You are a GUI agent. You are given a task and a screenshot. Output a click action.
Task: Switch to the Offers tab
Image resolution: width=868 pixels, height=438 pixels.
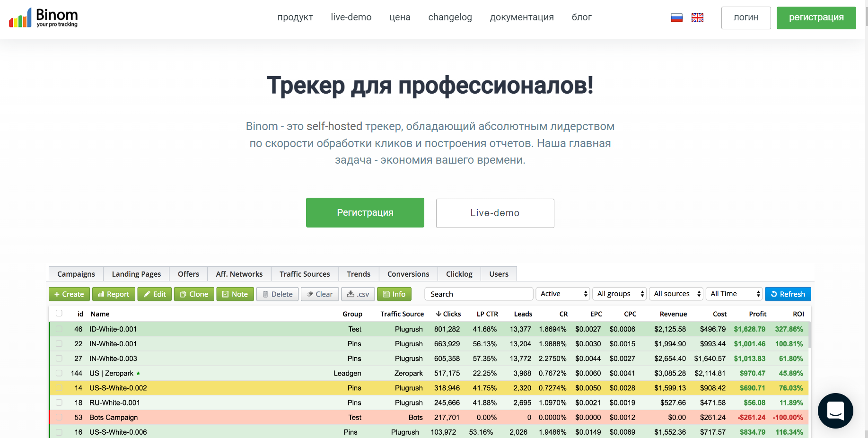click(188, 274)
